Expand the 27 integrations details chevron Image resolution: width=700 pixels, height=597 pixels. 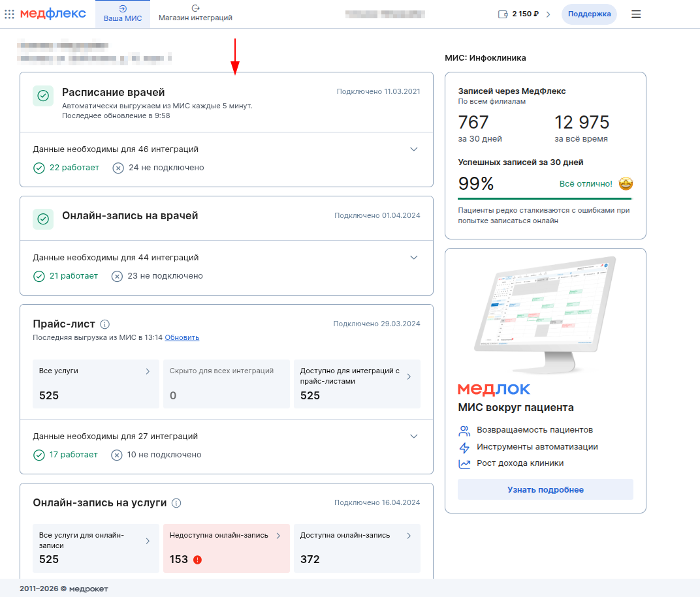click(x=413, y=436)
